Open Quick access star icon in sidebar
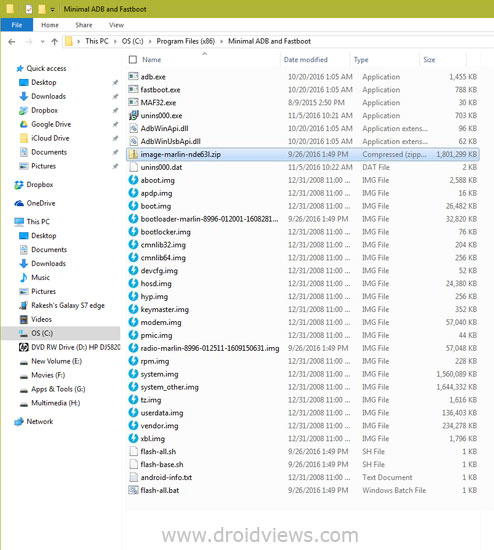Viewport: 494px width, 550px height. [20, 68]
